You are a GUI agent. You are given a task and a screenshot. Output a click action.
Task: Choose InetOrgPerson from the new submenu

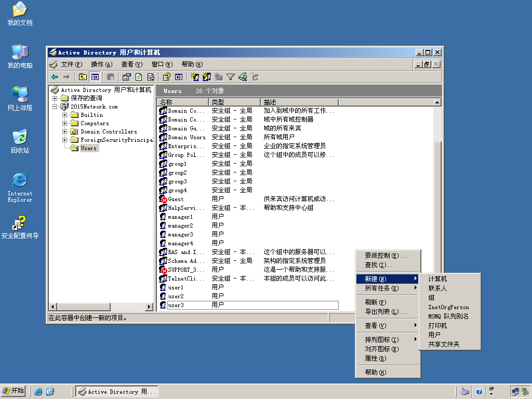pos(450,307)
